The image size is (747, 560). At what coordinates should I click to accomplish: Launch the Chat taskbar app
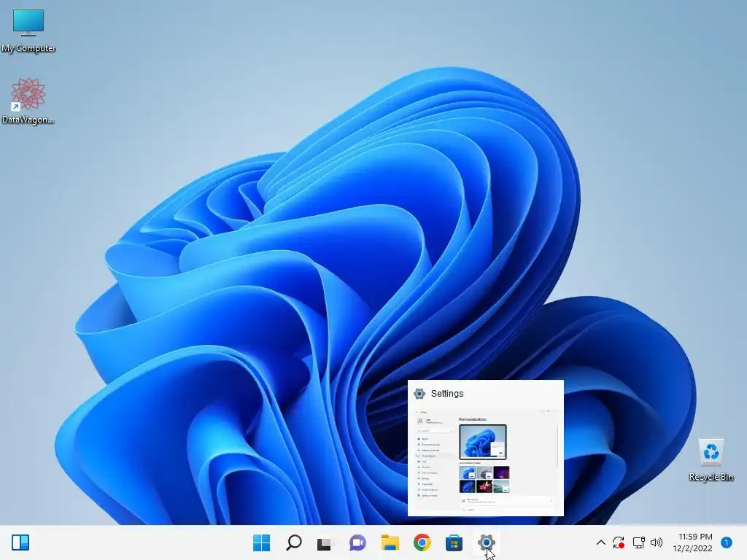(x=357, y=542)
